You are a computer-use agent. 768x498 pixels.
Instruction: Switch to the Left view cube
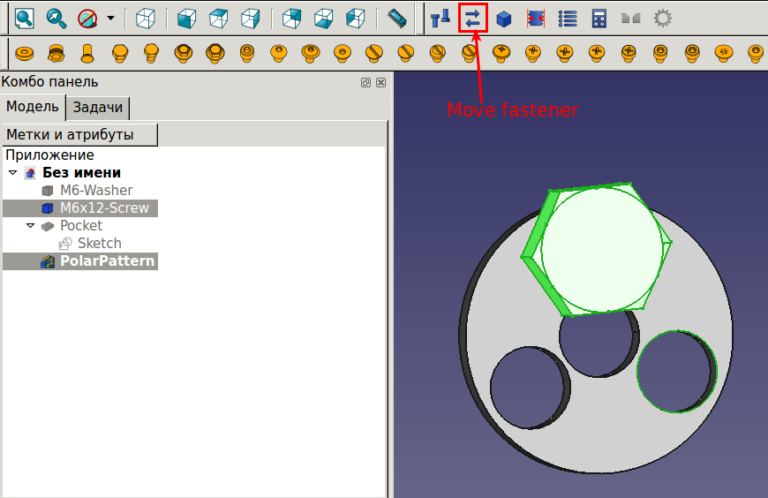point(355,19)
